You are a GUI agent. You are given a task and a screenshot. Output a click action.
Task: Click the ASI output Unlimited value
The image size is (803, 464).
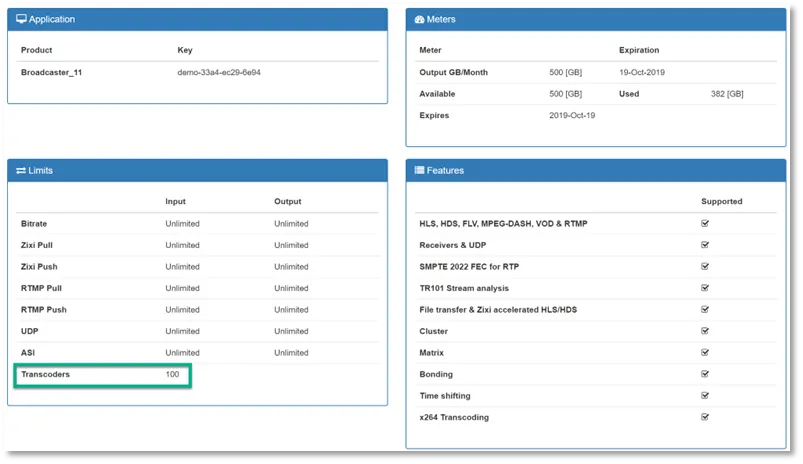pyautogui.click(x=291, y=353)
